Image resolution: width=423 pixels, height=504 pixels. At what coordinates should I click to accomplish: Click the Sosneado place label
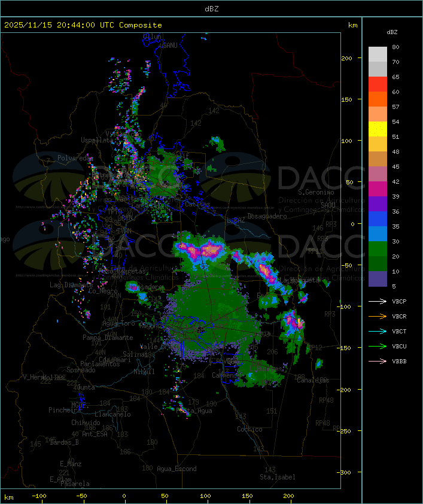[81, 370]
